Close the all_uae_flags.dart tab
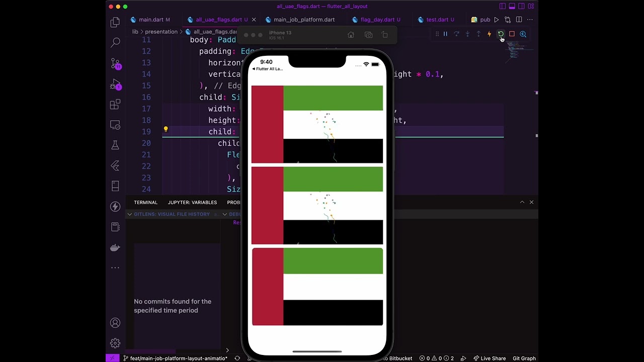The image size is (644, 362). tap(254, 20)
